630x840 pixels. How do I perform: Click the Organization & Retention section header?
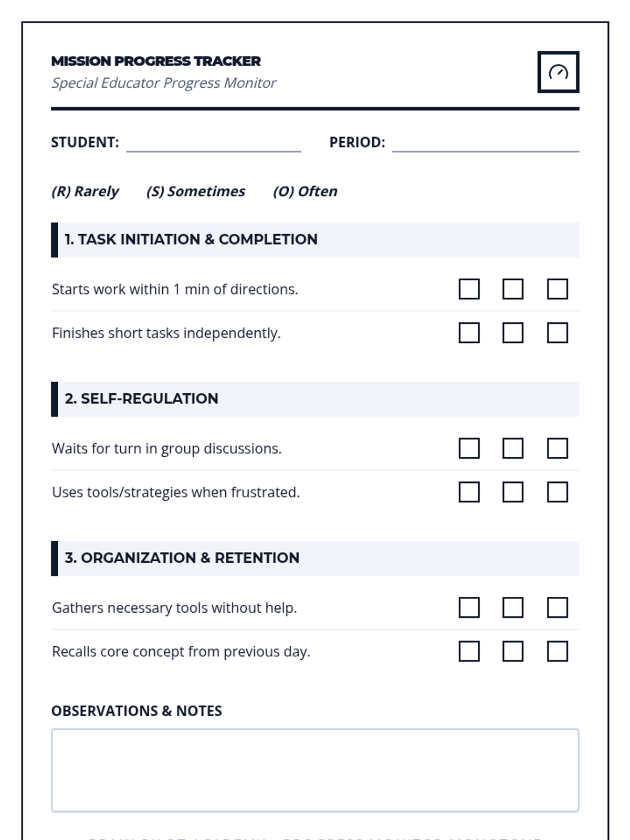point(182,558)
